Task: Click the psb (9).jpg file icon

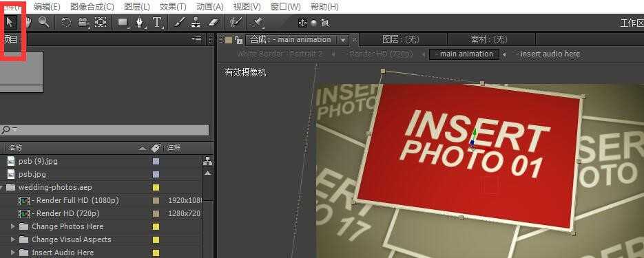Action: pos(11,161)
